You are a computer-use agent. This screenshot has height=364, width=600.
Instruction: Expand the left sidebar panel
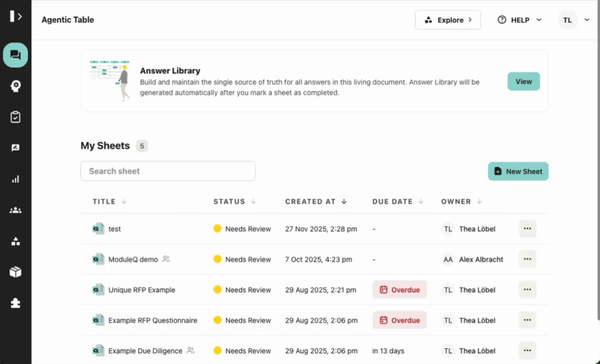click(16, 16)
